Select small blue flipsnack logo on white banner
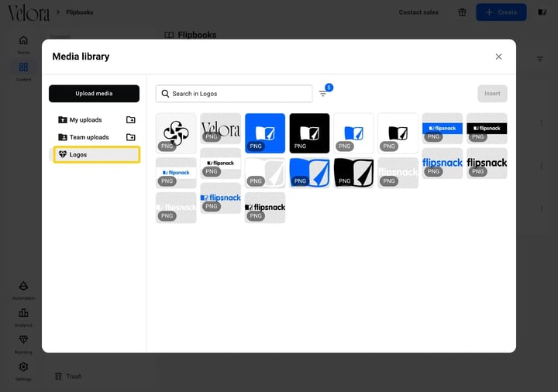This screenshot has width=558, height=392. point(176,173)
